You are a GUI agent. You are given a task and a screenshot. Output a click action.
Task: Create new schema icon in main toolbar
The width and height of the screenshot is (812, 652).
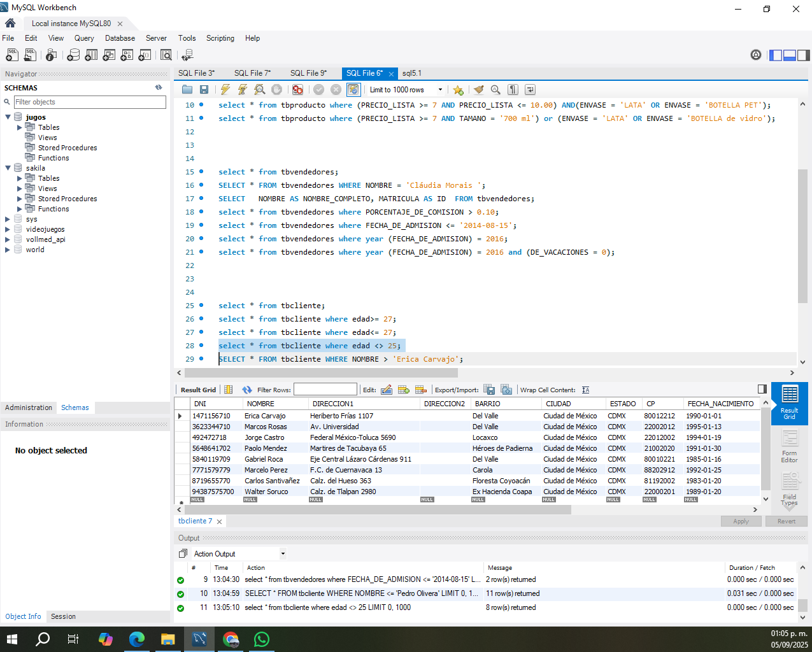73,55
